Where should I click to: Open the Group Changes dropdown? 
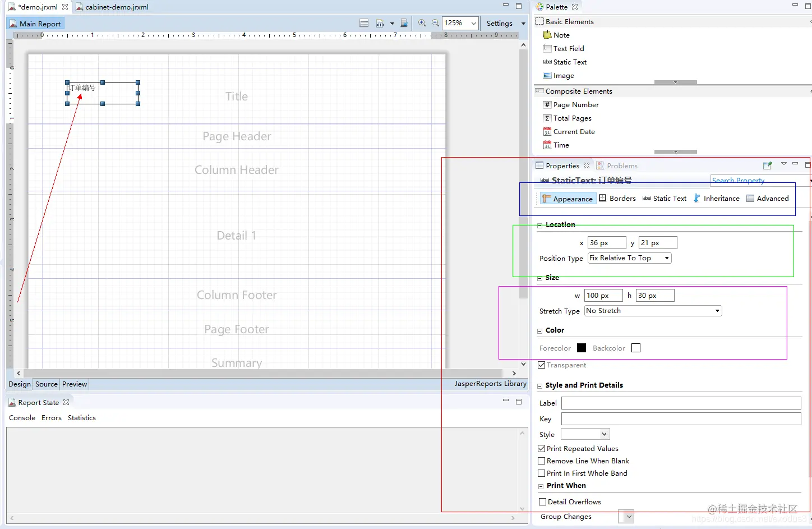coord(629,517)
